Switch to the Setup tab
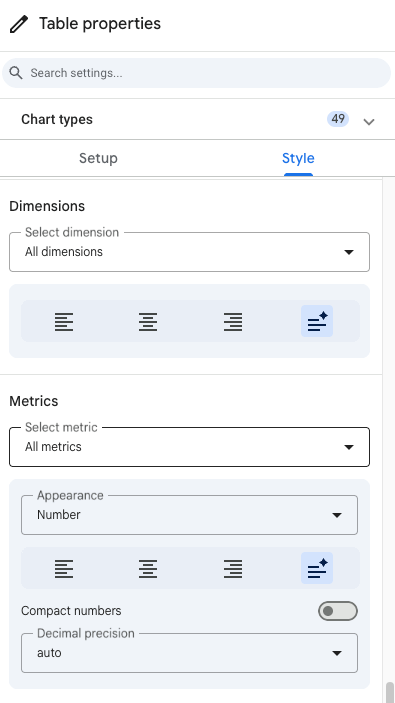This screenshot has width=395, height=703. click(x=98, y=158)
